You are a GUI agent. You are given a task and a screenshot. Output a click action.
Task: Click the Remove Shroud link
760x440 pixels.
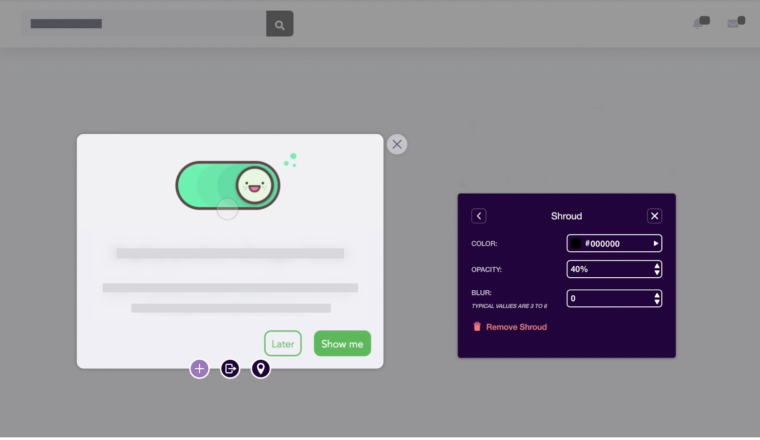(516, 327)
